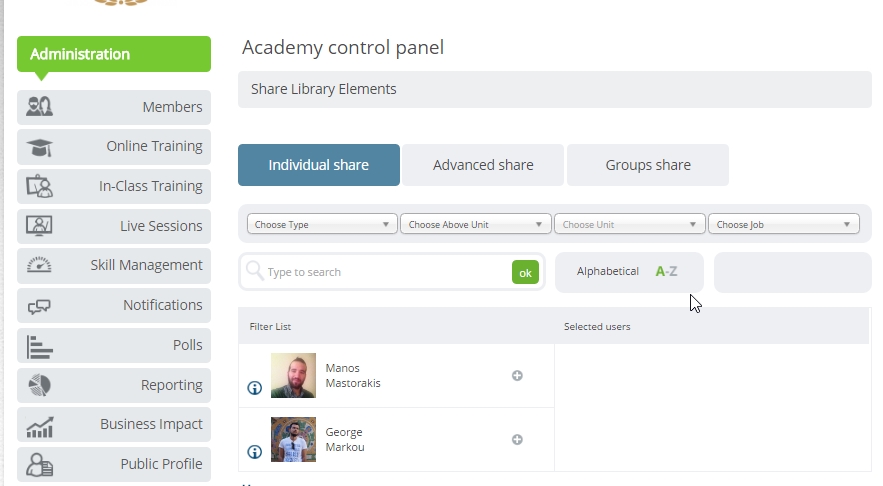Viewport: 883px width, 486px height.
Task: Add Manos Mastorakis with plus icon
Action: point(517,376)
